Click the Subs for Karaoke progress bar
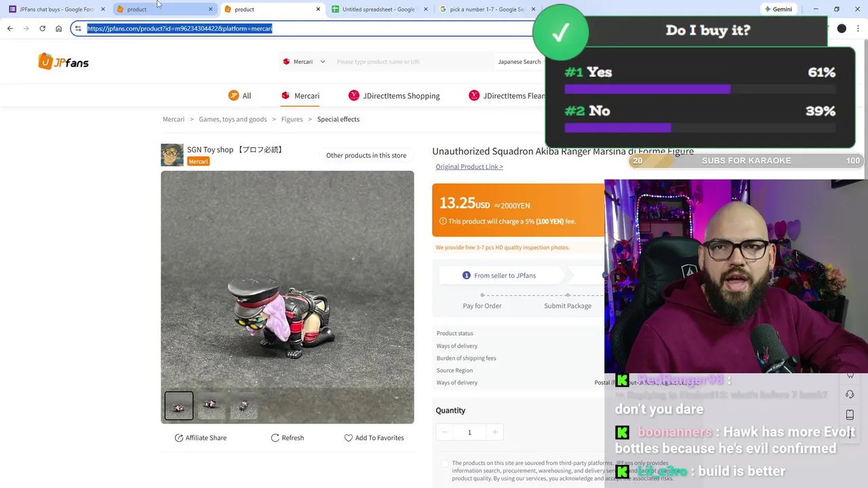 coord(746,161)
